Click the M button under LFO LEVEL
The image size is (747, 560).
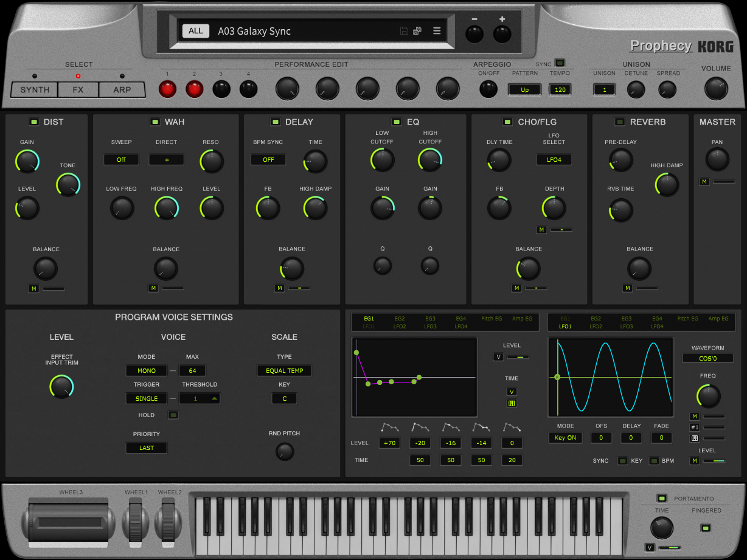point(694,461)
